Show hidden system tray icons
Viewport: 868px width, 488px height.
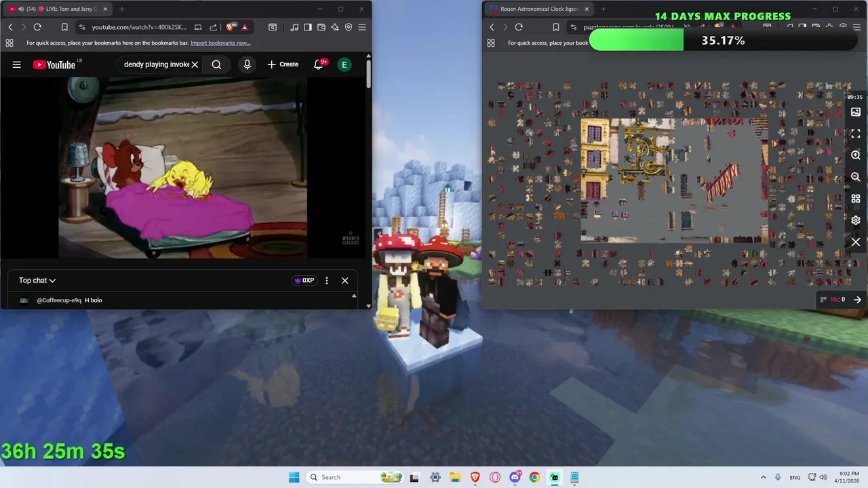pos(763,477)
